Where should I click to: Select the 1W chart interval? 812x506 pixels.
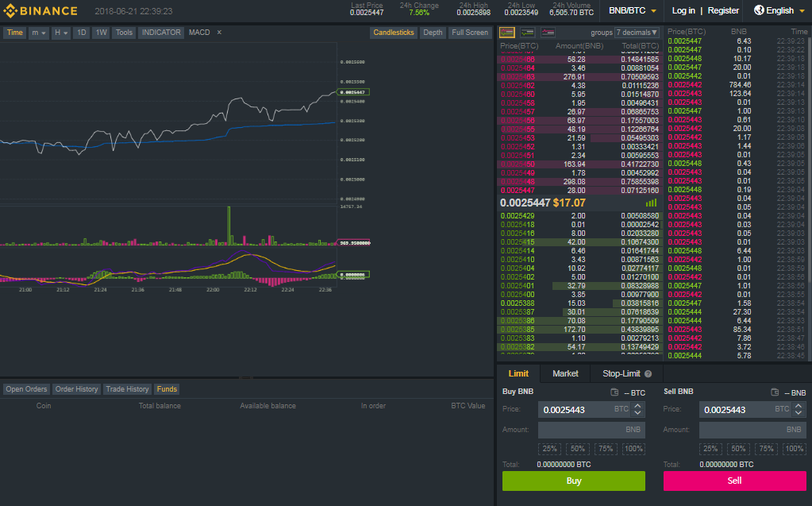[x=101, y=33]
